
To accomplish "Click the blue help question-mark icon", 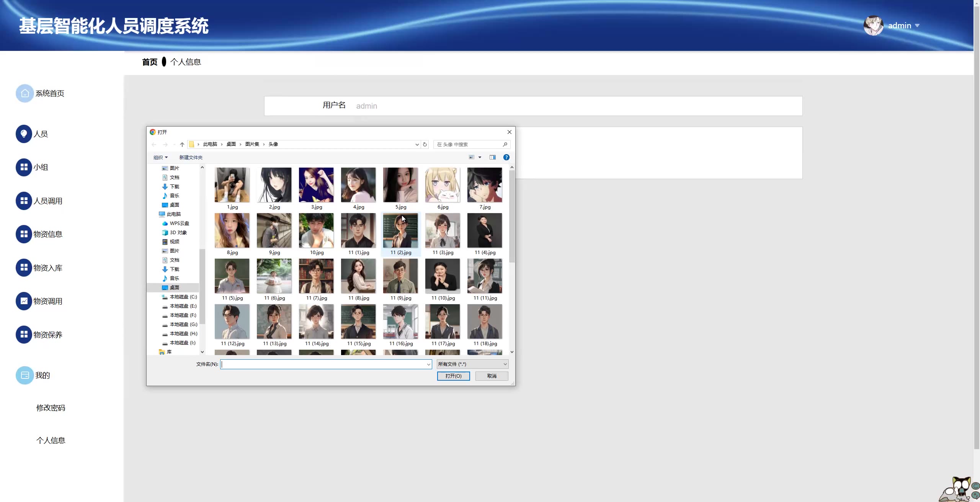I will pyautogui.click(x=506, y=157).
